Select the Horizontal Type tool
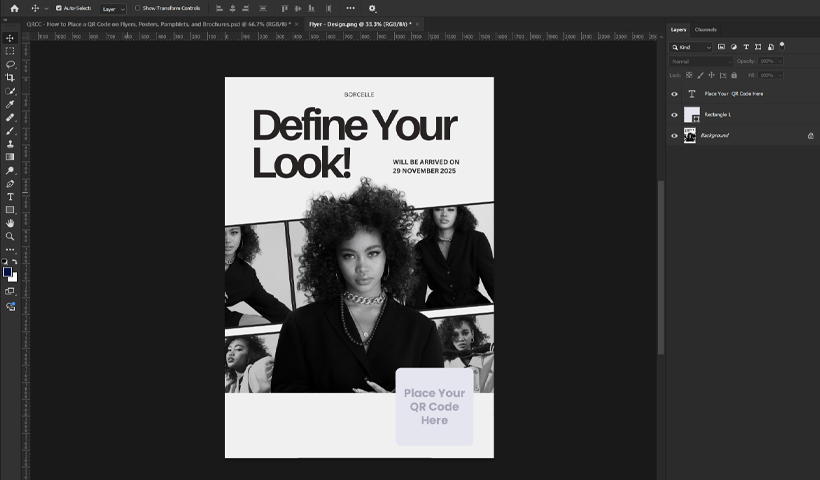The image size is (820, 480). (10, 197)
